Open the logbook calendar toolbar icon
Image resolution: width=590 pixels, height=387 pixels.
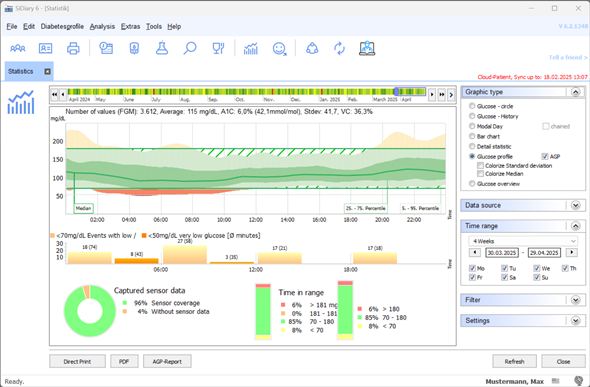click(106, 49)
